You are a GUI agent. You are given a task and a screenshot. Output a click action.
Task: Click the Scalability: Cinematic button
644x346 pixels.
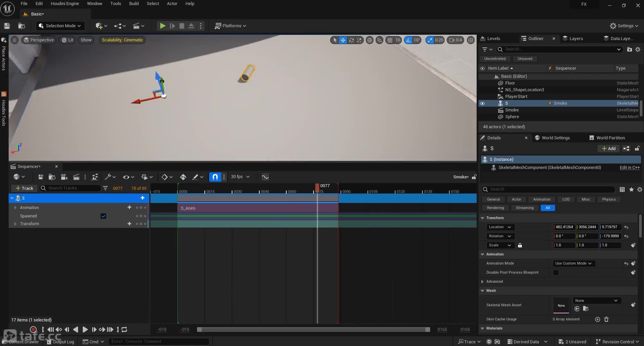[x=122, y=40]
